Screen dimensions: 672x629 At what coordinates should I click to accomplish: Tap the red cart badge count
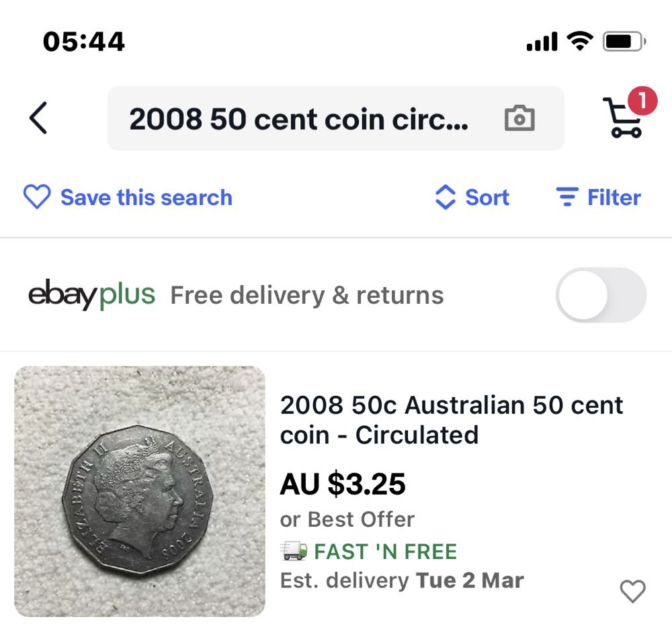coord(642,101)
